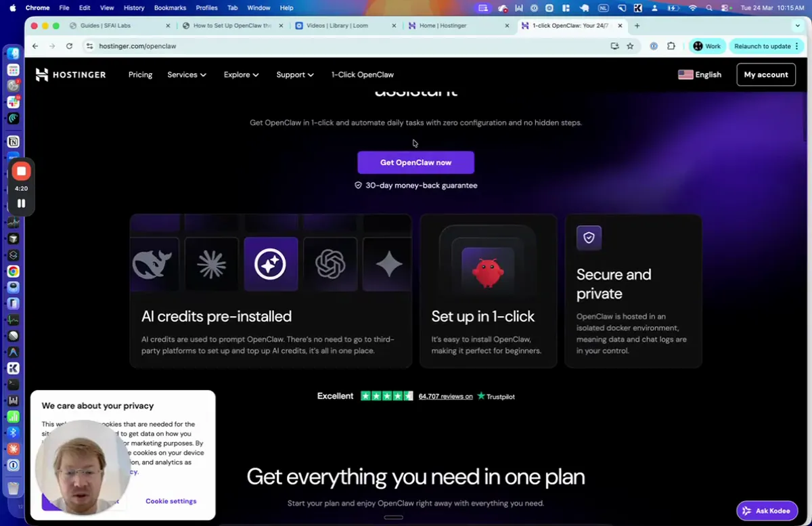Select the DeepSeek whale AI logo
The width and height of the screenshot is (812, 526).
(154, 263)
